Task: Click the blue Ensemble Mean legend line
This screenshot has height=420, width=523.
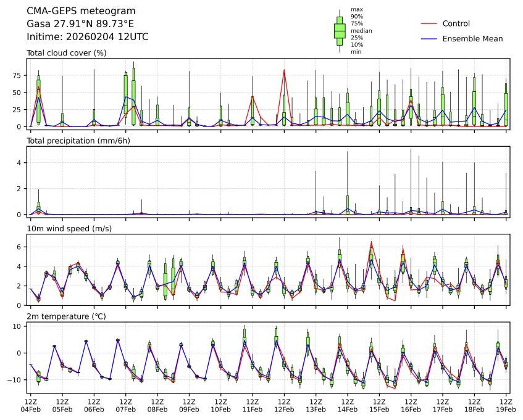Action: (429, 39)
